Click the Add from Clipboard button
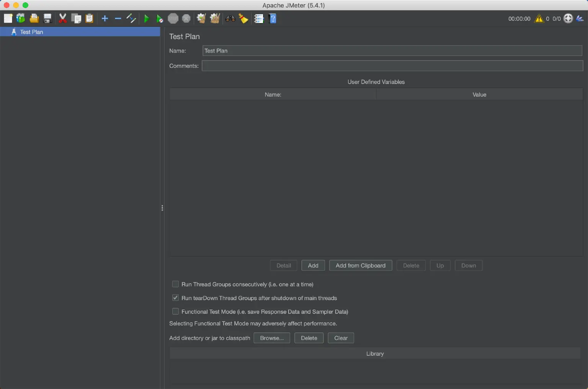 point(360,265)
